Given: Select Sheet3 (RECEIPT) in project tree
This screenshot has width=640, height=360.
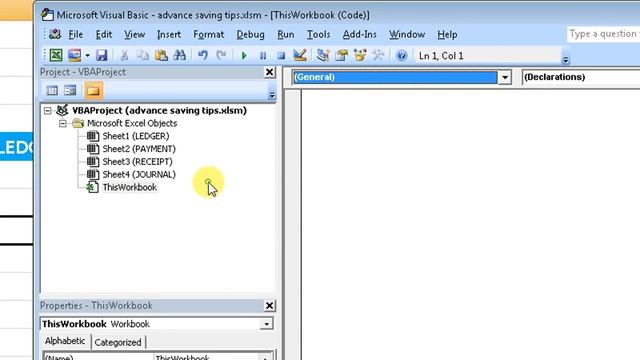Looking at the screenshot, I should click(137, 162).
